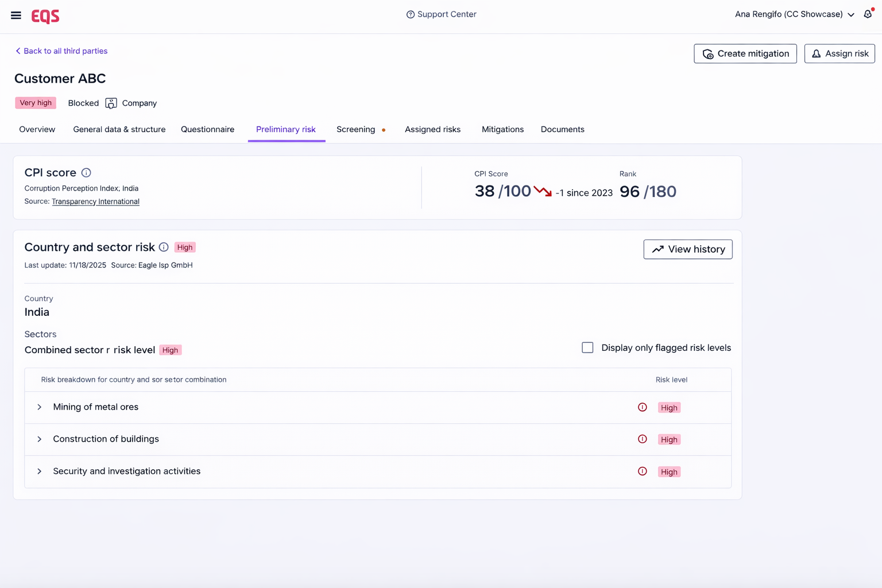Expand the Construction of buildings row

(40, 439)
